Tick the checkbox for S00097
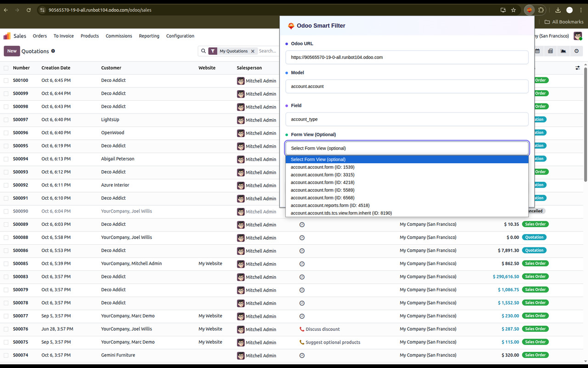 coord(6,120)
